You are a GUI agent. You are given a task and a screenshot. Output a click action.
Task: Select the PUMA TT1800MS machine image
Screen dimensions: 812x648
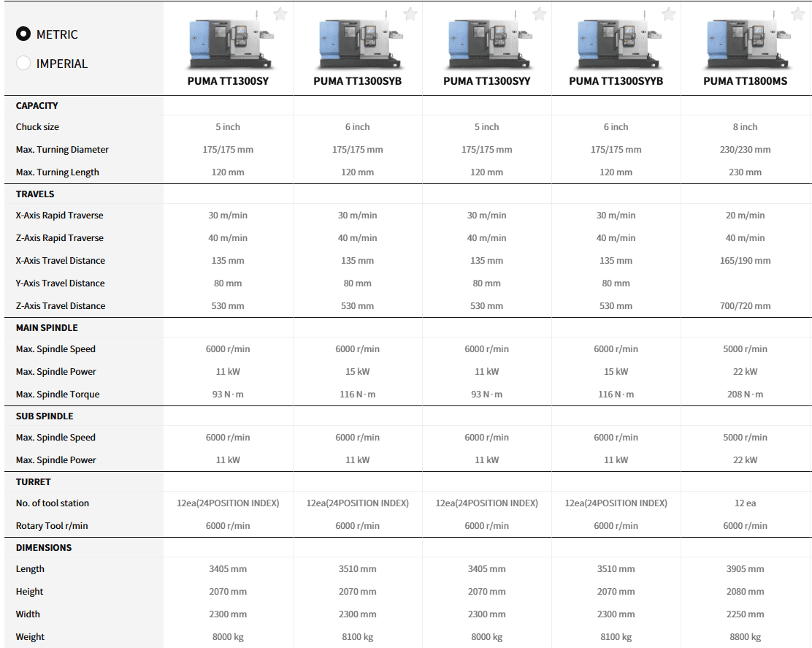(x=745, y=42)
